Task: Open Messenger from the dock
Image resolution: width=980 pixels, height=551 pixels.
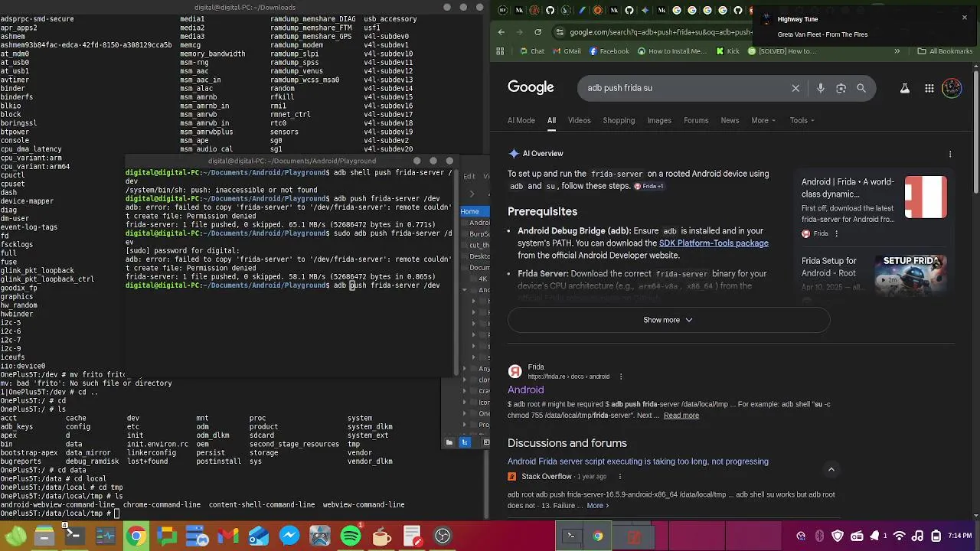Action: (289, 536)
